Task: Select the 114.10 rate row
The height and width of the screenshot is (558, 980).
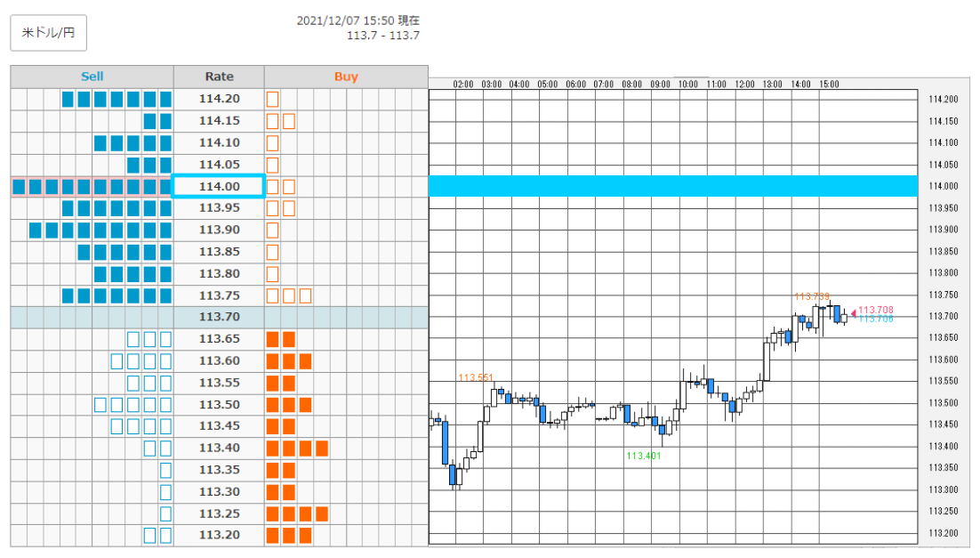Action: (x=219, y=142)
